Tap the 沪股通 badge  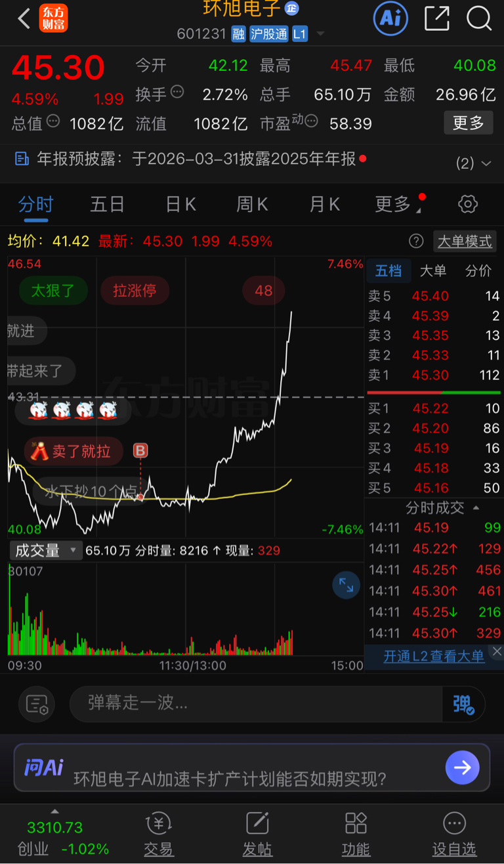click(268, 34)
